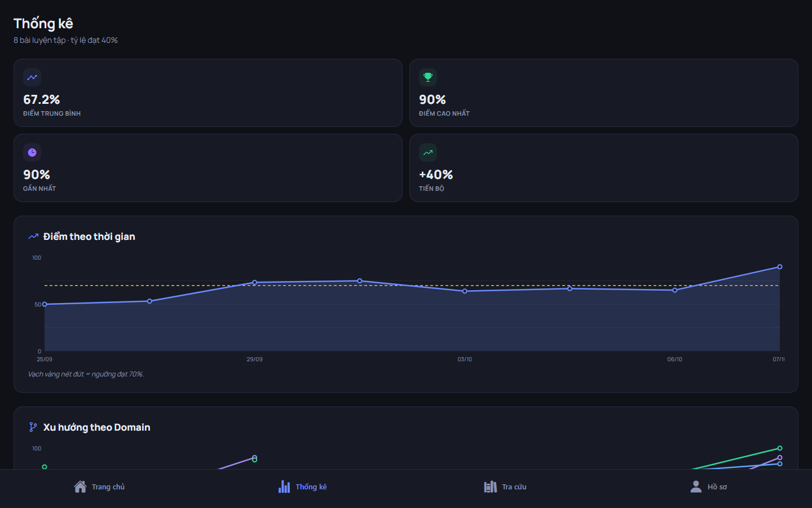This screenshot has width=812, height=508.
Task: Click the 29/09 data point on score chart
Action: (254, 282)
